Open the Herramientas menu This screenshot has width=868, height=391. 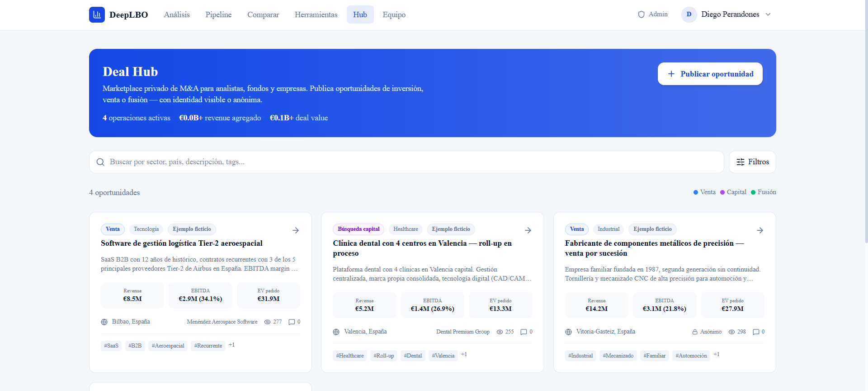[x=316, y=14]
